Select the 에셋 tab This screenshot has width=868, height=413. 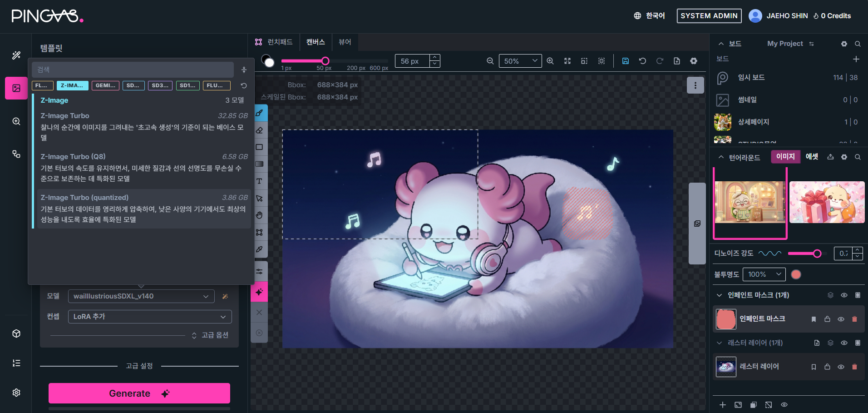812,157
